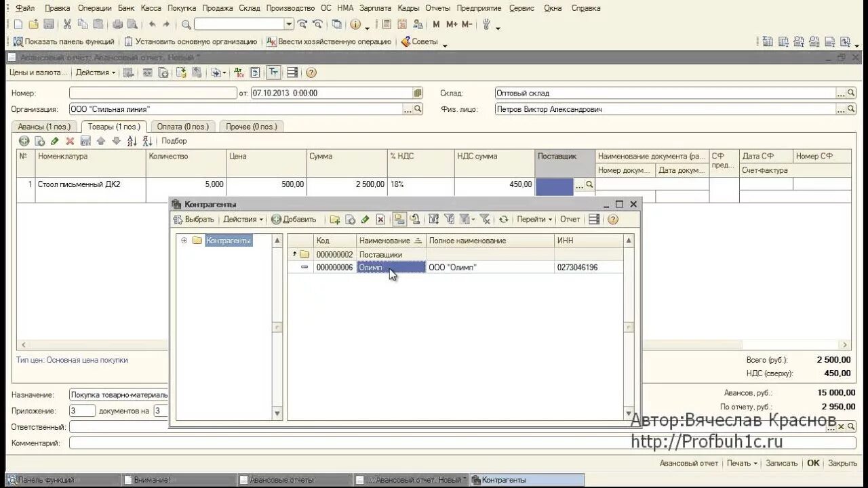Open Цены и валюта settings
This screenshot has width=868, height=488.
click(x=38, y=73)
